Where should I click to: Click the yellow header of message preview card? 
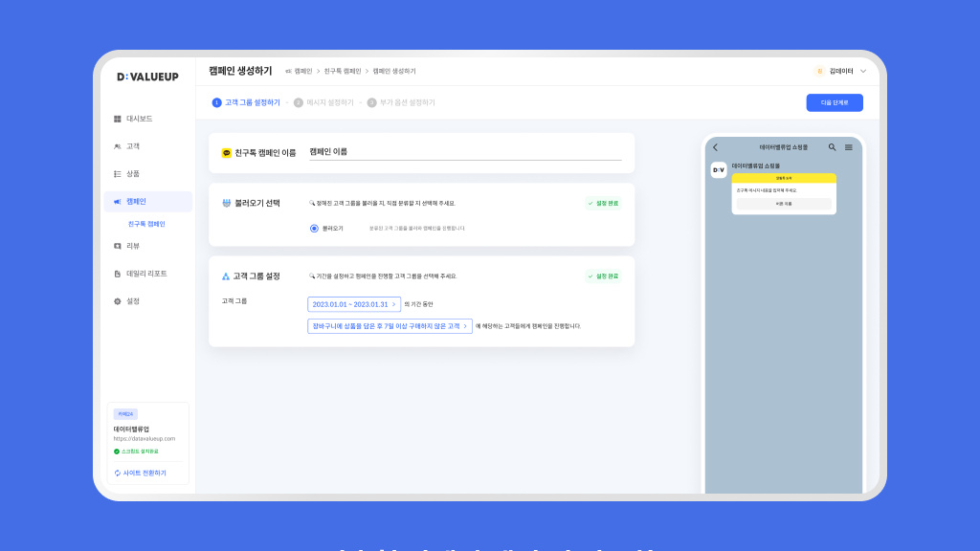784,178
